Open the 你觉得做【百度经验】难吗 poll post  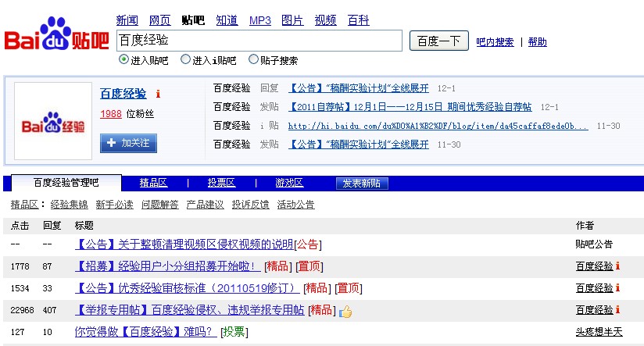pos(145,332)
